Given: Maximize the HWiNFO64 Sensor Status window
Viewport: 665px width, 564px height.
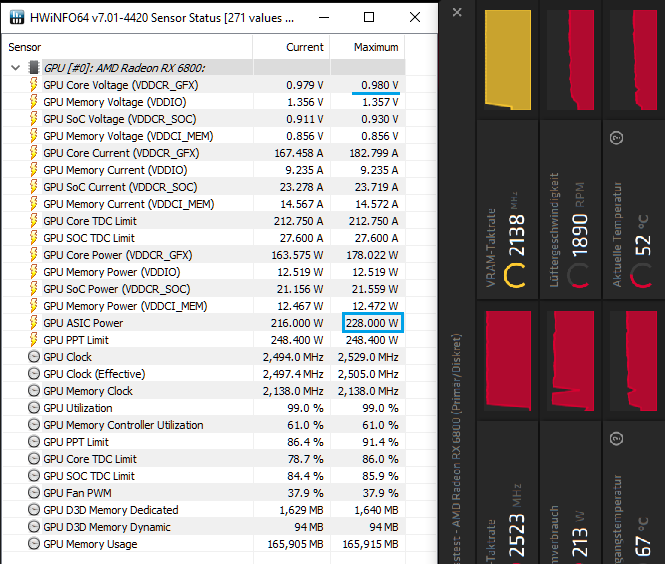Looking at the screenshot, I should click(369, 17).
